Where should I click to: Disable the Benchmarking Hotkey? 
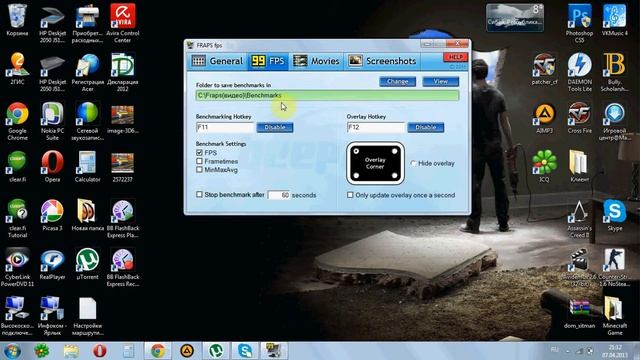tap(275, 127)
